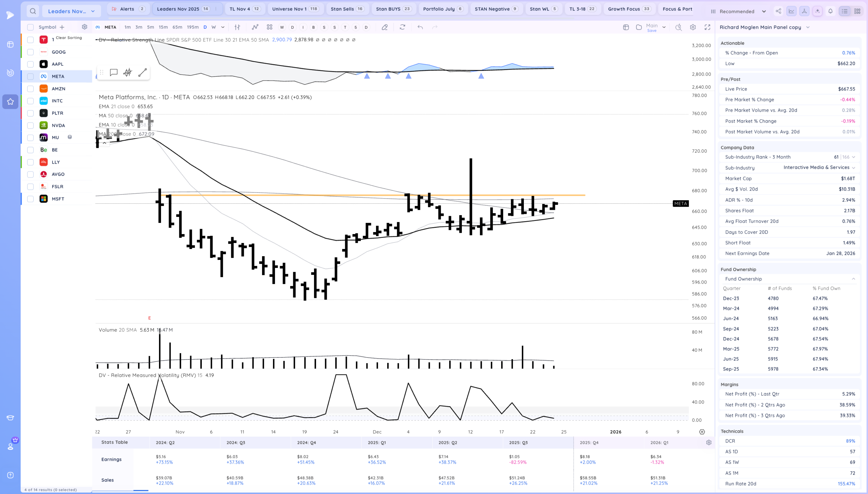Click the refresh chart icon
This screenshot has height=494, width=868.
point(402,27)
